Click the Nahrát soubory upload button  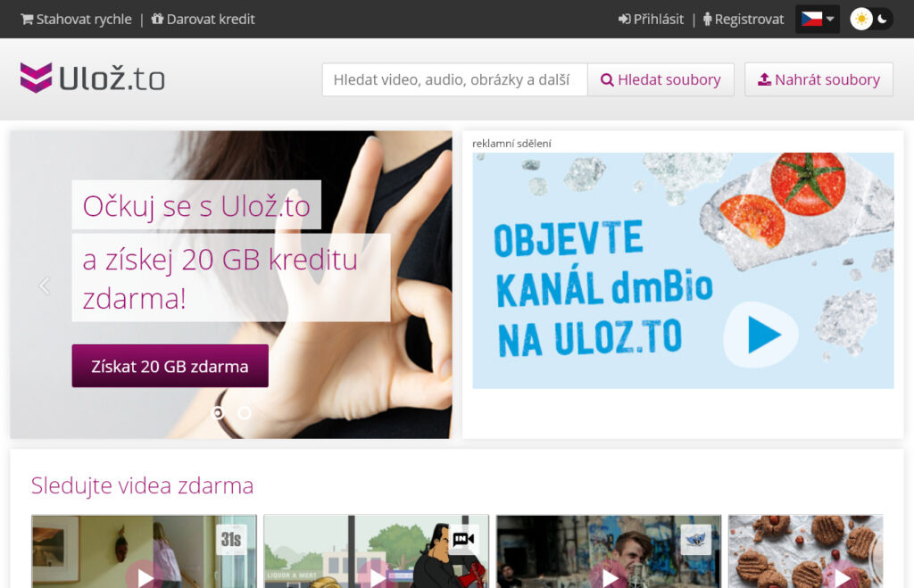[x=818, y=79]
